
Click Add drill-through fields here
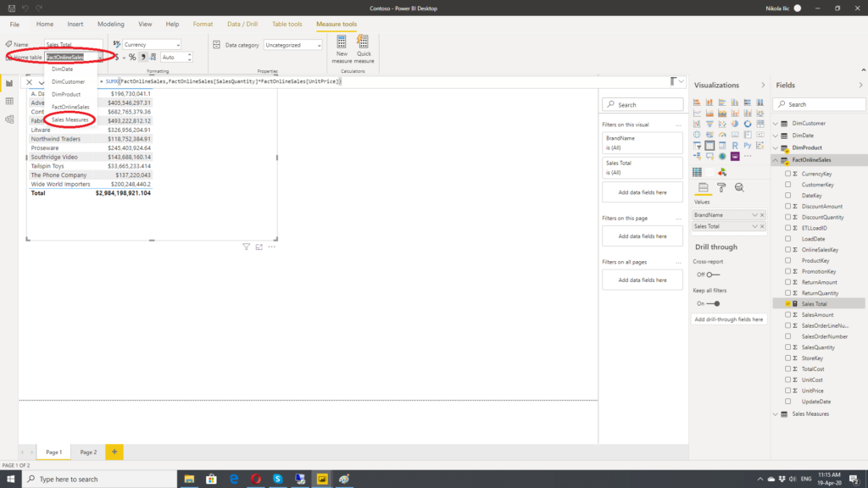pyautogui.click(x=728, y=319)
